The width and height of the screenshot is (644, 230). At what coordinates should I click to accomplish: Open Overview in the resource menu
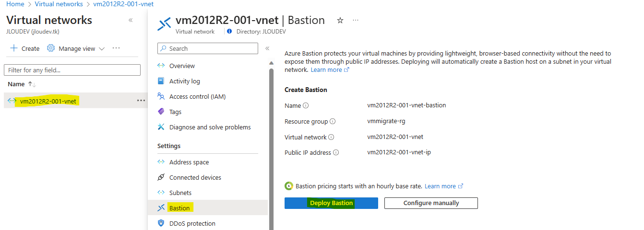(182, 66)
